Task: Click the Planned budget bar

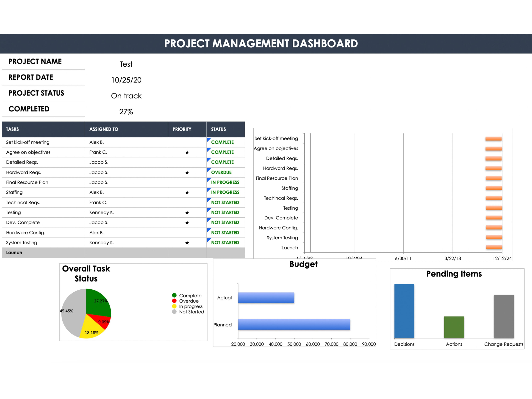Action: click(294, 325)
